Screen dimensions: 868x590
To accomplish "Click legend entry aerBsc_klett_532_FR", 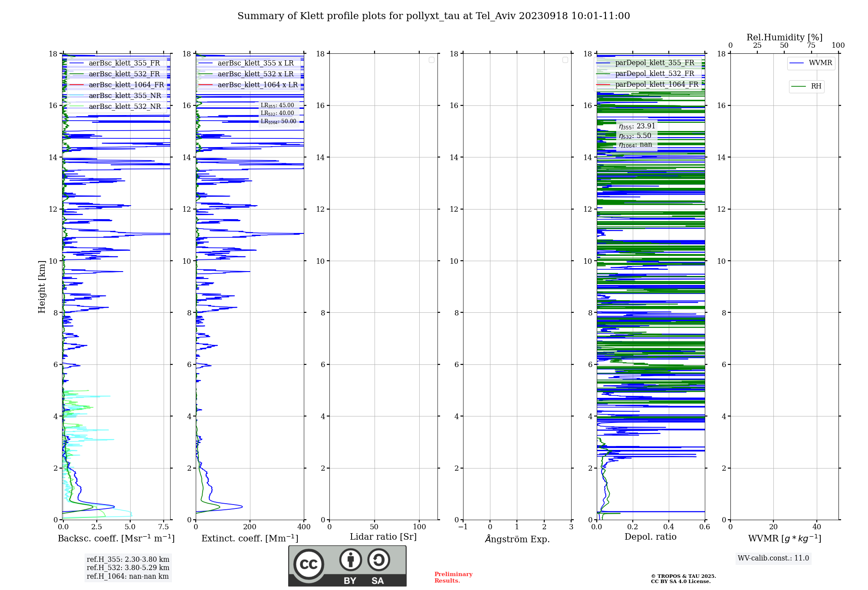I will pyautogui.click(x=124, y=74).
